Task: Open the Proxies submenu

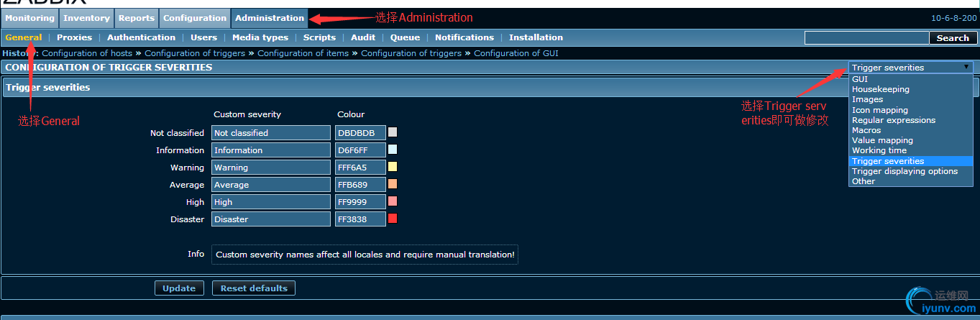Action: [x=75, y=37]
